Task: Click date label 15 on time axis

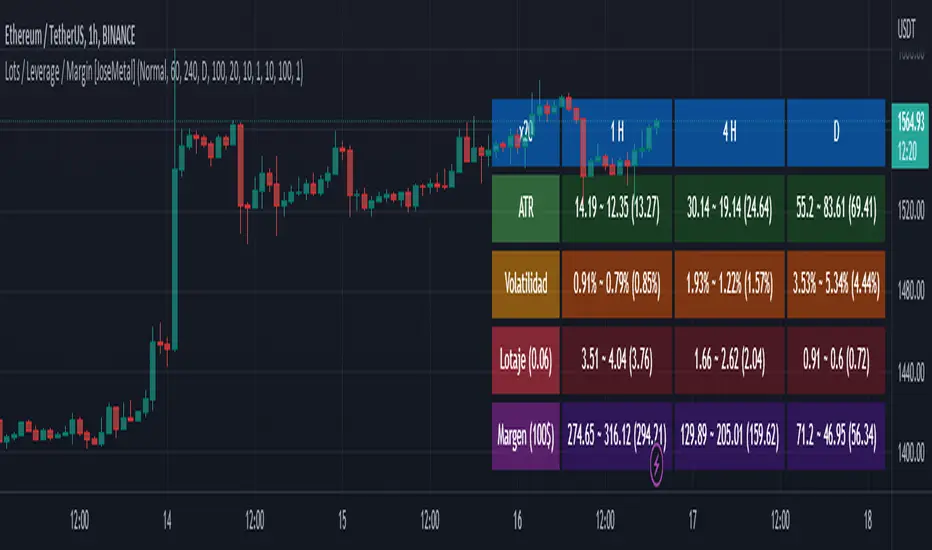Action: [342, 521]
